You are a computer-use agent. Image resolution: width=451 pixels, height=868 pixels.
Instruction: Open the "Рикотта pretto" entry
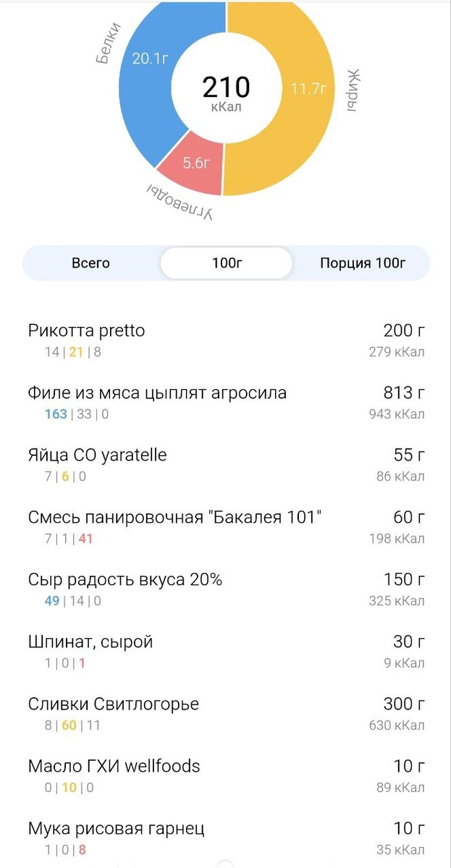click(x=85, y=331)
